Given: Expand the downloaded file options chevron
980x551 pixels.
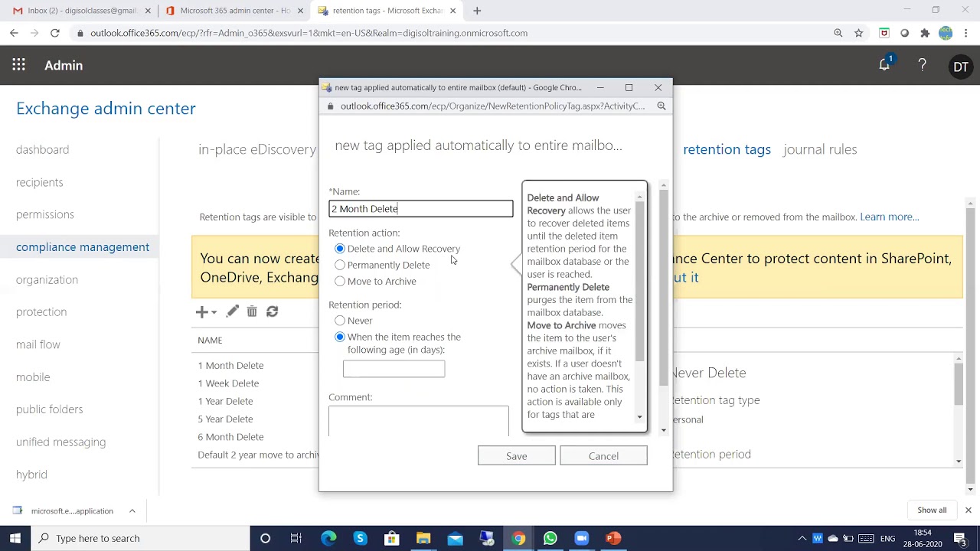Looking at the screenshot, I should pyautogui.click(x=132, y=510).
